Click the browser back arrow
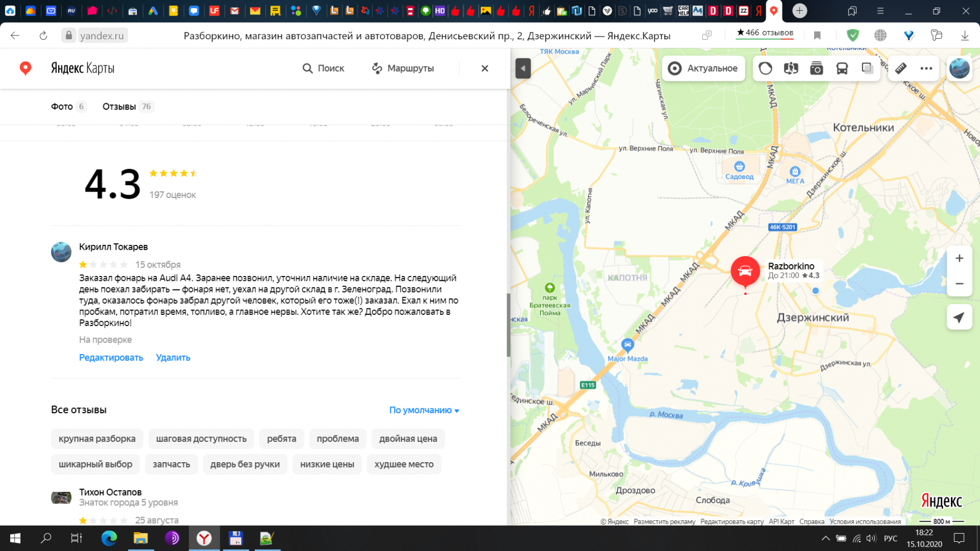 coord(15,36)
